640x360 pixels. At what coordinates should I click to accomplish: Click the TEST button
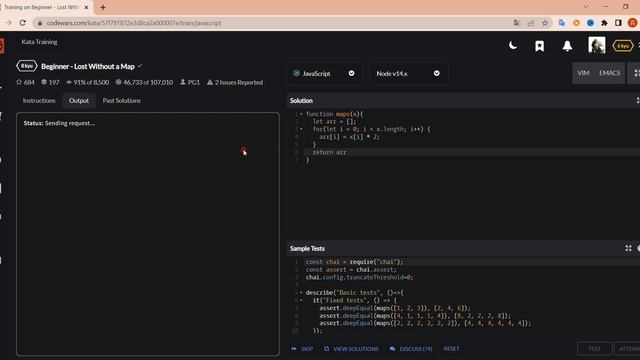click(594, 349)
